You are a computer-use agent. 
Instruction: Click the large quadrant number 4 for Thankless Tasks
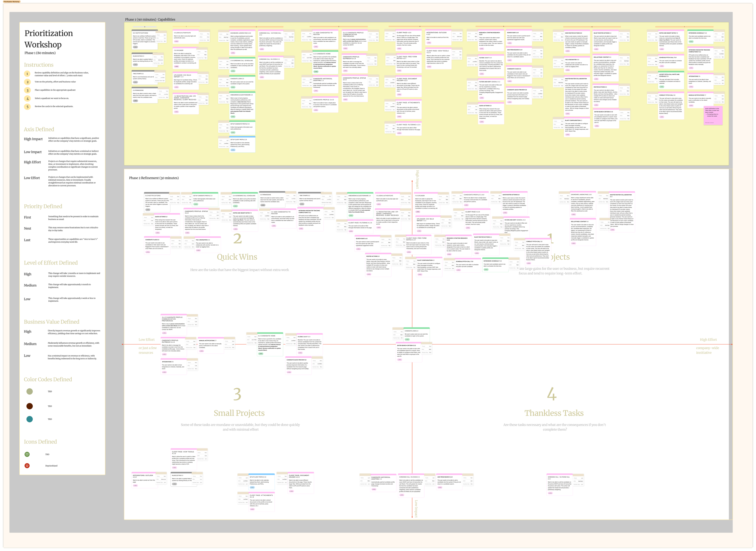click(552, 394)
